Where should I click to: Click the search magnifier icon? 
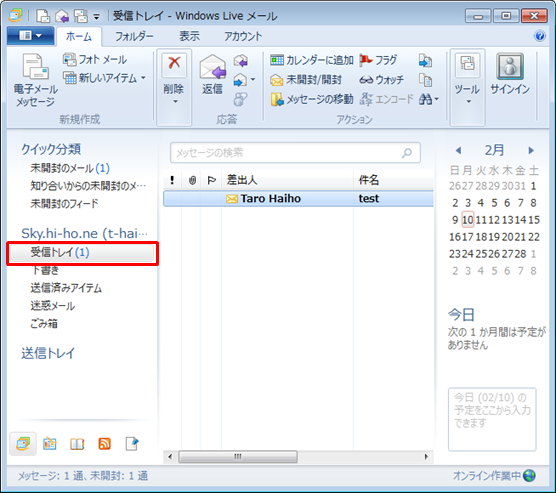click(407, 153)
